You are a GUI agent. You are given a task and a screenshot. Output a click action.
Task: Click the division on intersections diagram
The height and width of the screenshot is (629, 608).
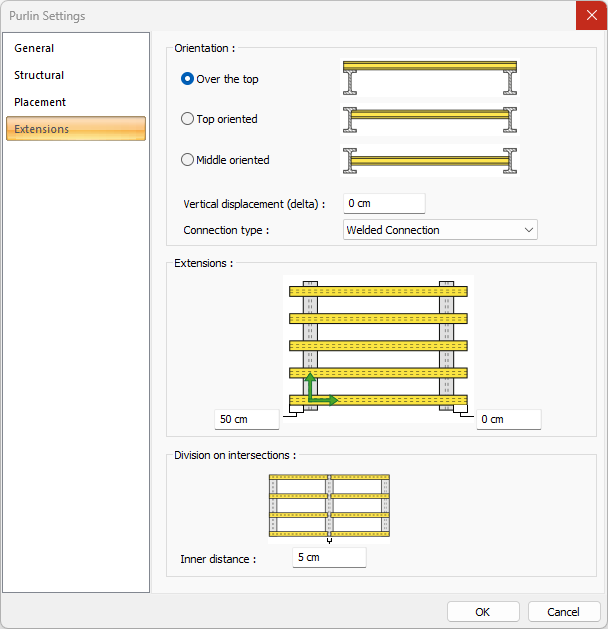coord(329,505)
